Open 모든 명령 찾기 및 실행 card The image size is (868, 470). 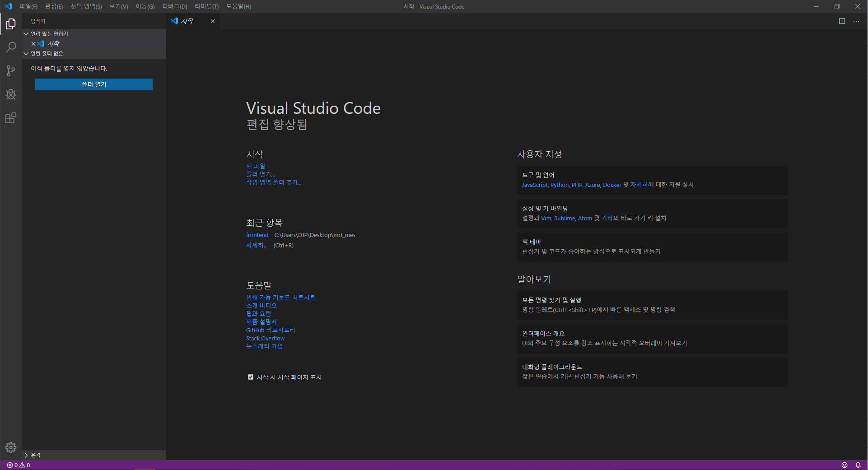tap(652, 305)
